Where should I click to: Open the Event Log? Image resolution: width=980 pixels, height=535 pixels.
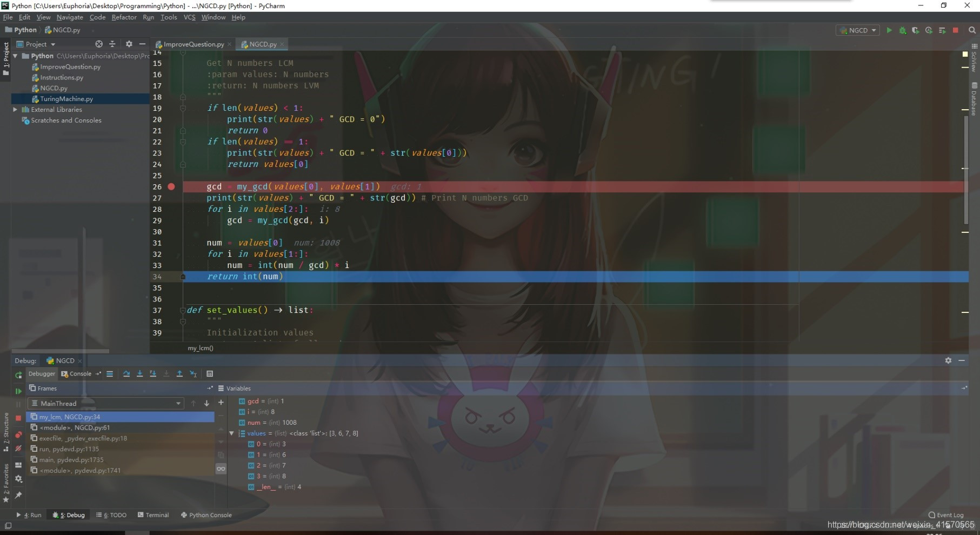[x=946, y=515]
